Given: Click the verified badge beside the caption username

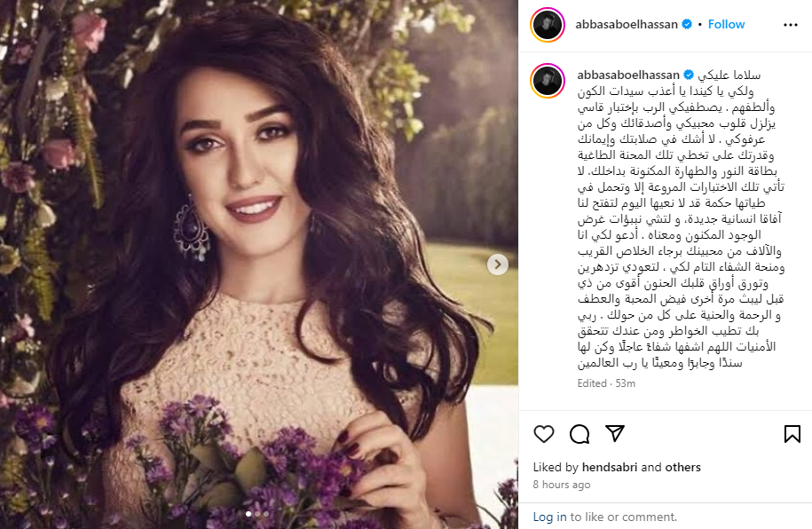Looking at the screenshot, I should point(689,75).
